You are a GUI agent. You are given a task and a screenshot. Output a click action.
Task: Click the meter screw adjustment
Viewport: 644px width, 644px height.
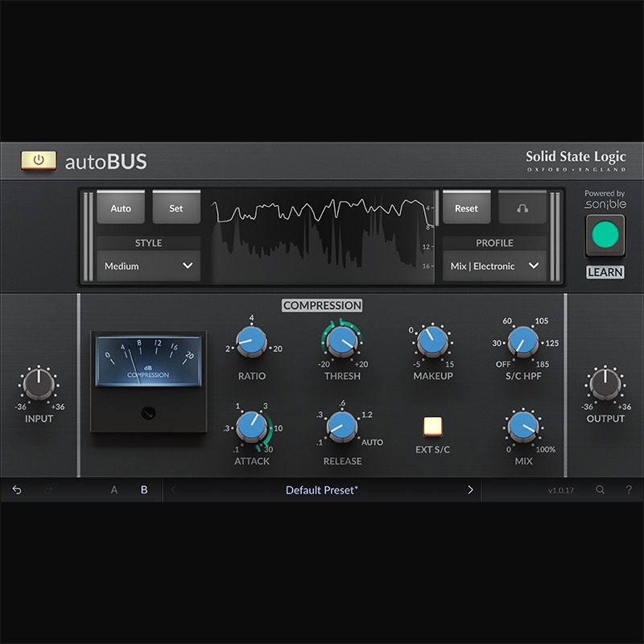[148, 413]
